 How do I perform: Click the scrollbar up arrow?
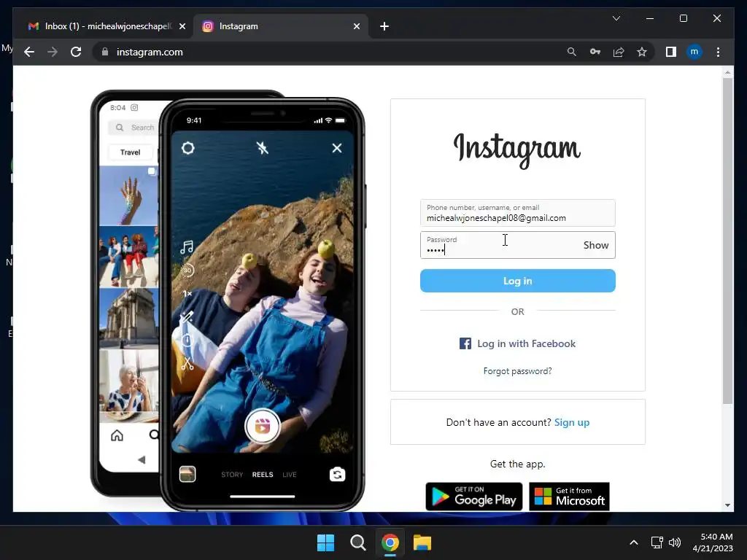tap(727, 72)
